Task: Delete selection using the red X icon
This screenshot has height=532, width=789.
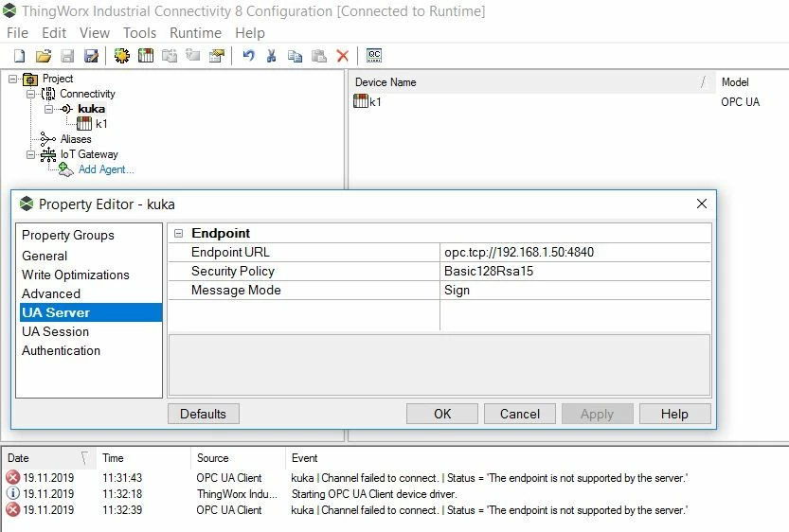Action: [343, 56]
